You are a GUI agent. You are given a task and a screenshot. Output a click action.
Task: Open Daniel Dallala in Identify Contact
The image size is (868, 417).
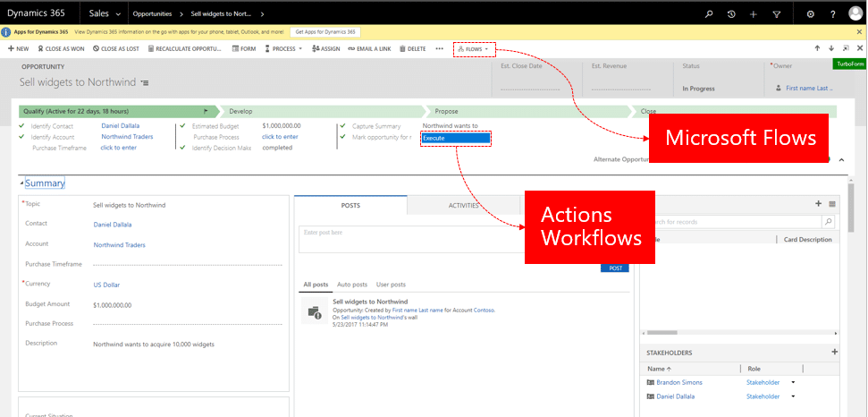click(x=120, y=126)
